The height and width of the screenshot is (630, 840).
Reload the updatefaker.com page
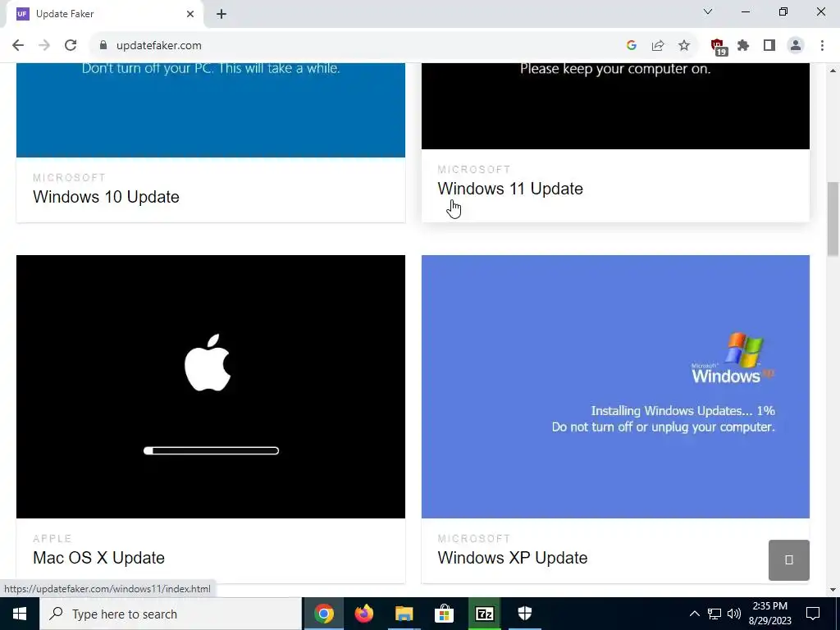(x=71, y=46)
